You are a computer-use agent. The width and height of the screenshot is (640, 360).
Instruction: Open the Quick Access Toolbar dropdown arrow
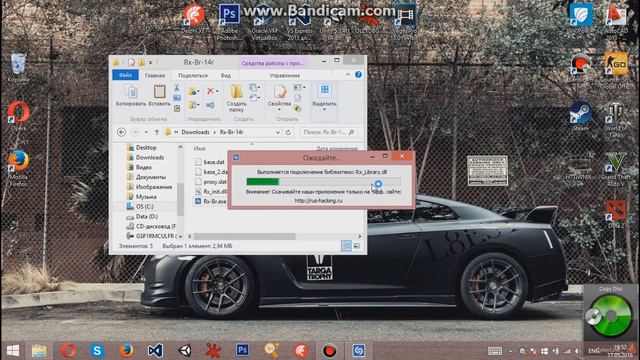(150, 62)
